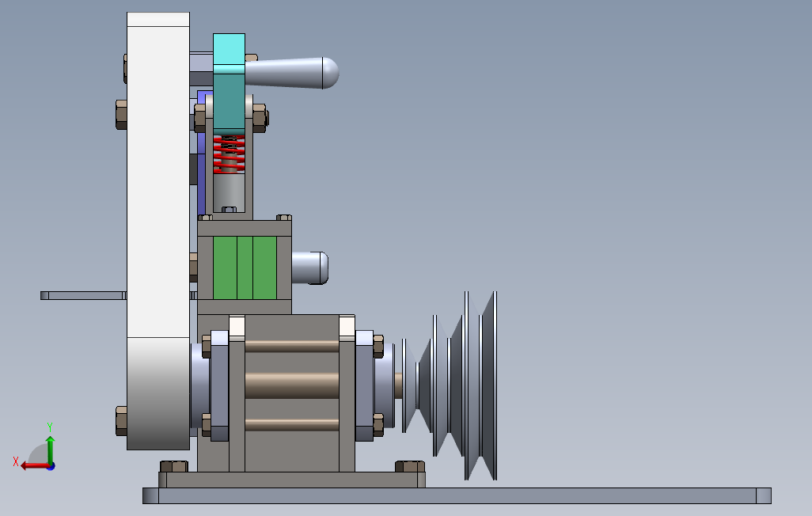Screen dimensions: 812x516
Task: Select the long base plate at bottom
Action: (457, 495)
